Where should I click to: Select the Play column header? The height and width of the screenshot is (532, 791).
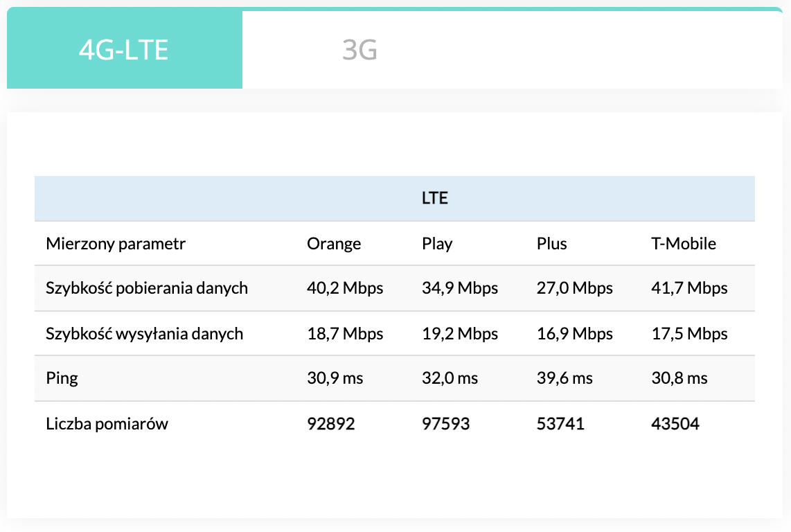(437, 244)
